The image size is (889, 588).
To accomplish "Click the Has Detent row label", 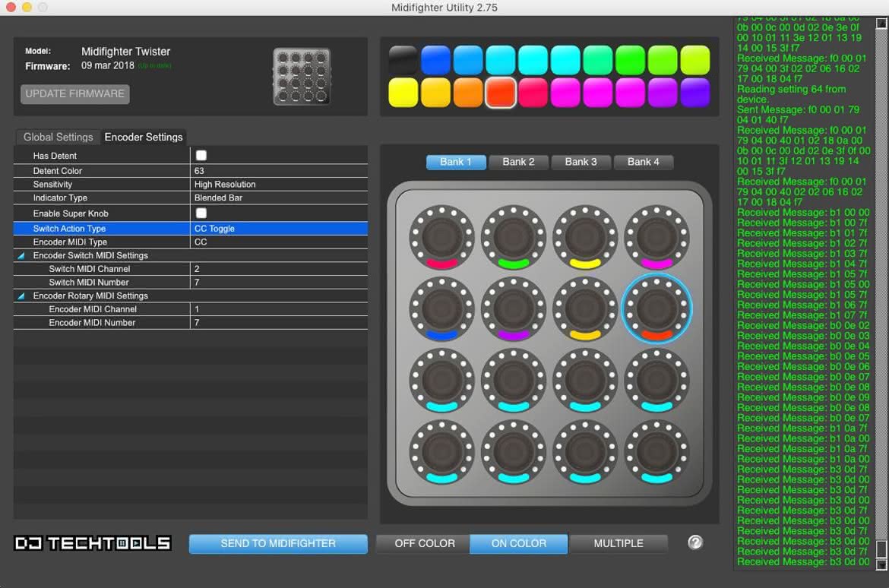I will point(55,156).
